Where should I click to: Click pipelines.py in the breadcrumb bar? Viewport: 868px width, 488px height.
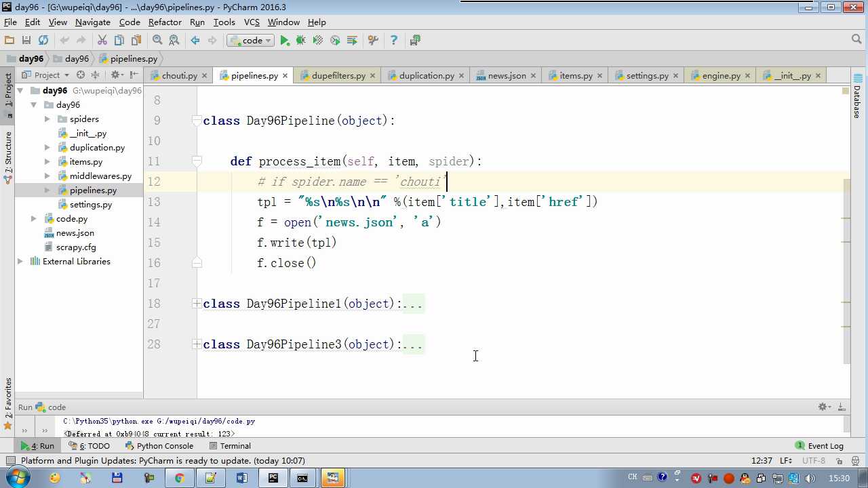pyautogui.click(x=128, y=59)
